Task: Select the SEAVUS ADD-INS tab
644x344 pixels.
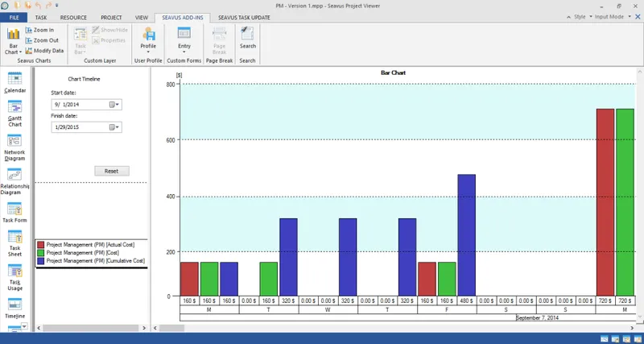Action: click(x=183, y=18)
